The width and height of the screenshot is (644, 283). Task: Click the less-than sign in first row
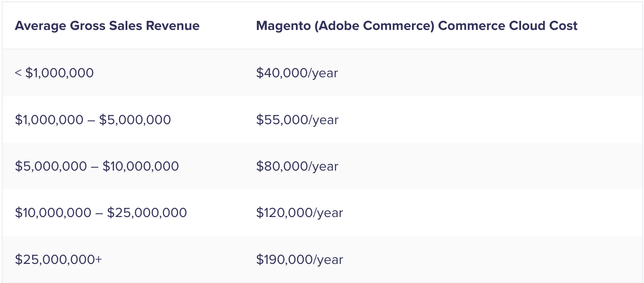[x=18, y=73]
